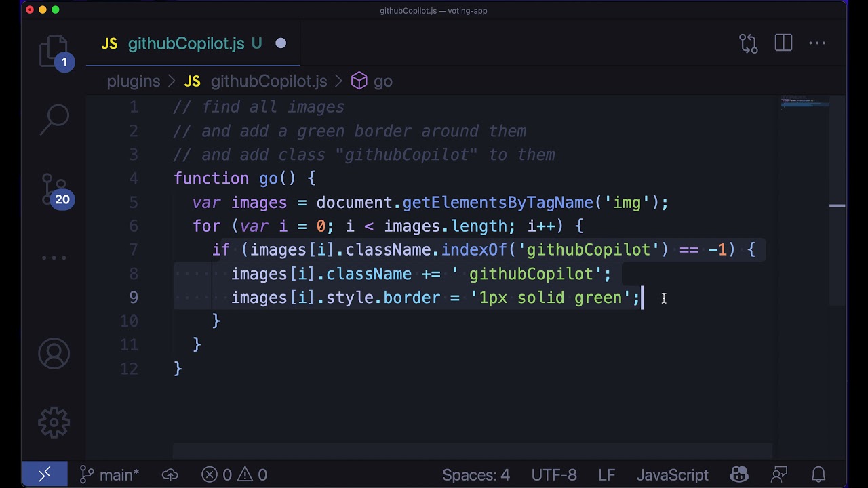Open the Search view in activity bar
The image size is (868, 488).
click(x=54, y=121)
